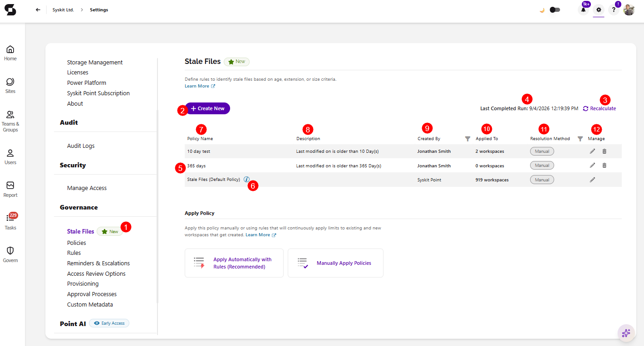Click Apply Automatically with Rules card
The width and height of the screenshot is (644, 346).
pos(234,263)
